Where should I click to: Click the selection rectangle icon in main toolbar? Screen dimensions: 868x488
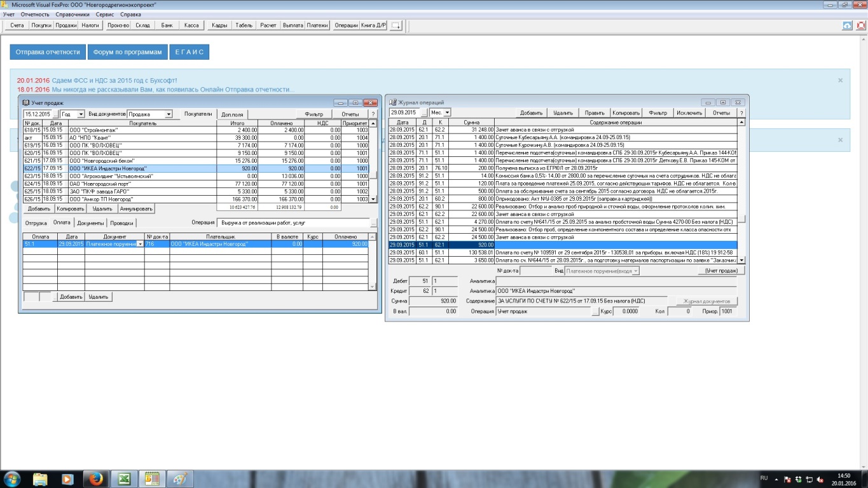[396, 25]
